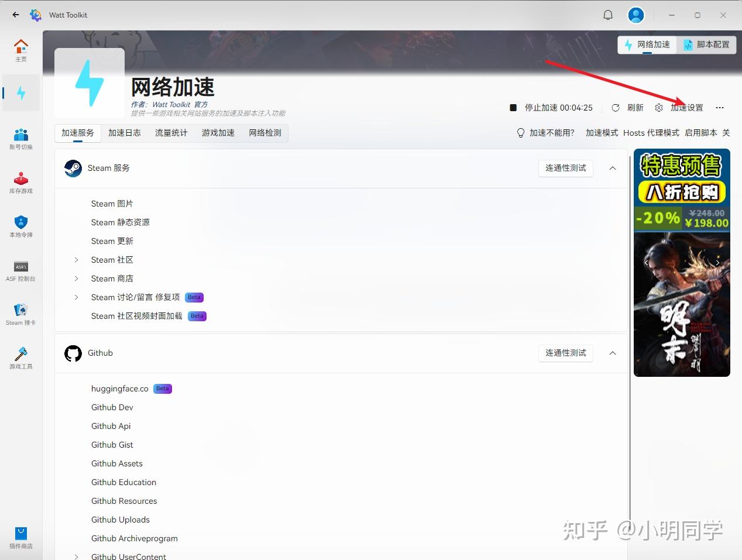Expand the Steam 社区 entry
The height and width of the screenshot is (560, 742).
point(76,260)
